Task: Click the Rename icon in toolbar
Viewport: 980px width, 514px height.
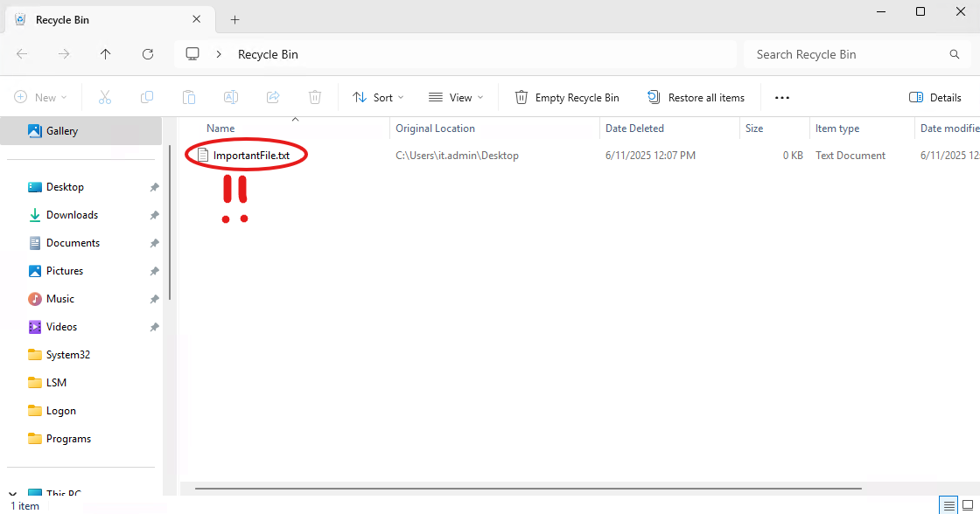Action: (231, 97)
